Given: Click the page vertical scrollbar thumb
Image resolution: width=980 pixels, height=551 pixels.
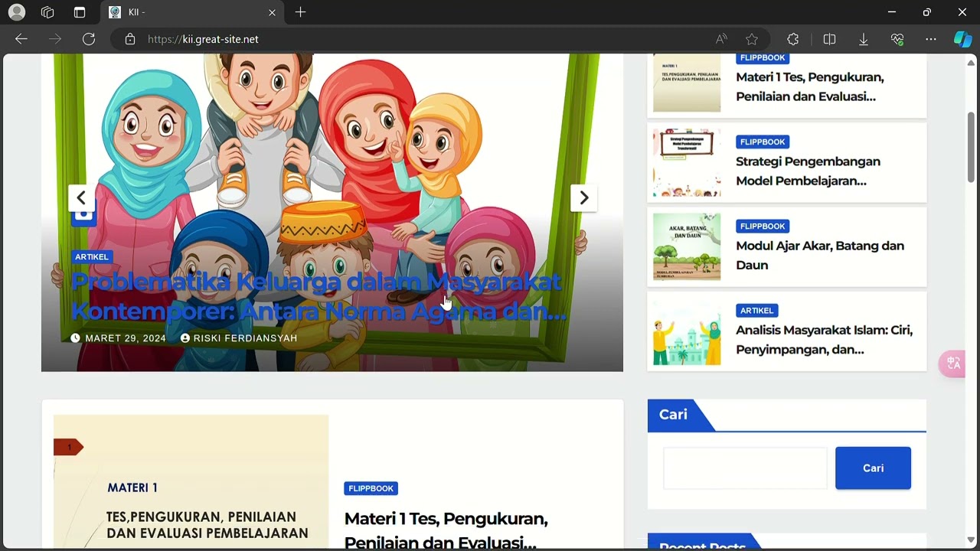Looking at the screenshot, I should pos(971,147).
